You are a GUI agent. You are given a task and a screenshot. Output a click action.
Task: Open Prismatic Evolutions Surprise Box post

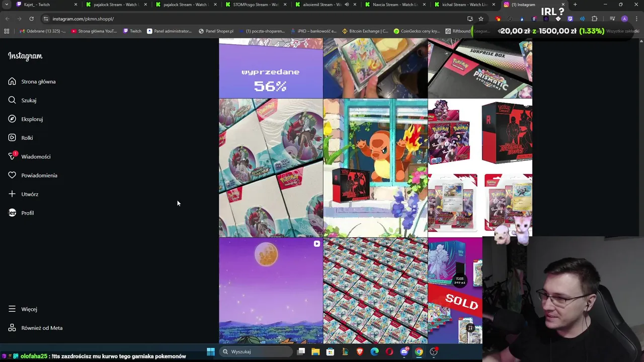480,68
